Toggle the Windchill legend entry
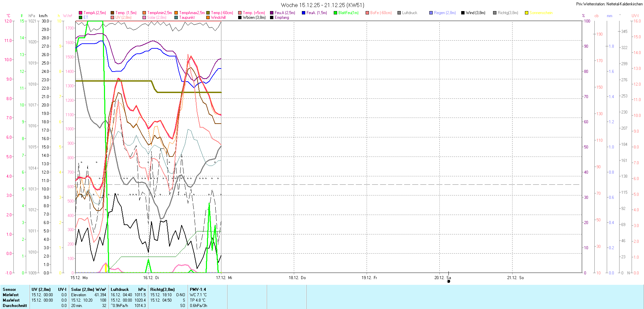The image size is (644, 309). (218, 17)
